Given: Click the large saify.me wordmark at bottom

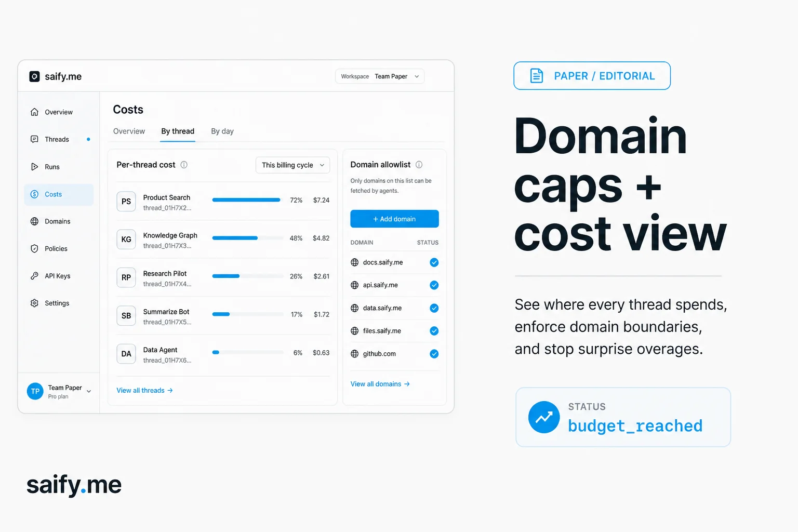Looking at the screenshot, I should [x=74, y=485].
